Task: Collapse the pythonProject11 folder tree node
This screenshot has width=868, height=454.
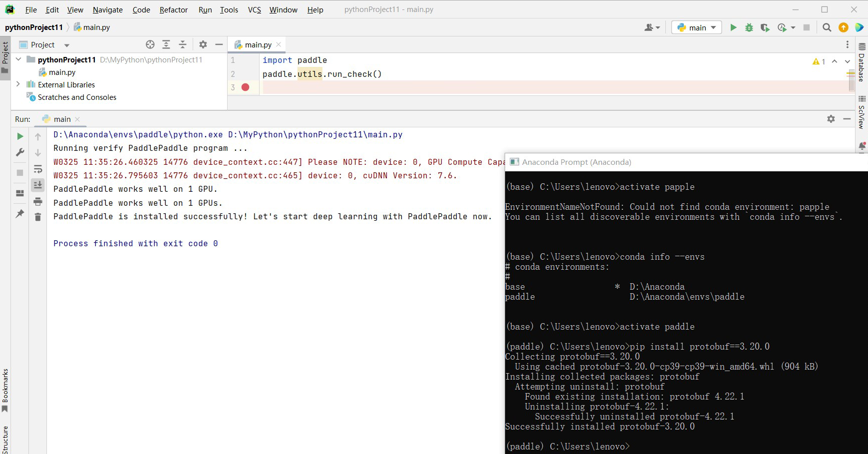Action: tap(18, 59)
